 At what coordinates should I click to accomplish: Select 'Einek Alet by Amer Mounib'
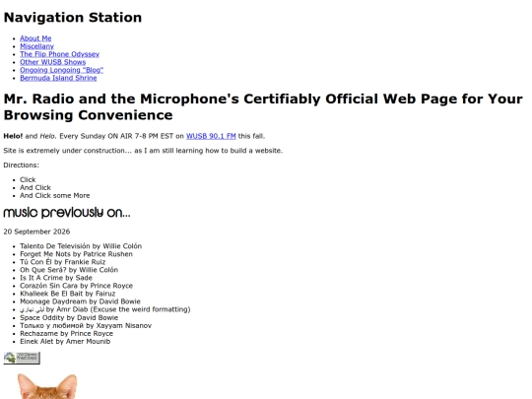pos(65,341)
